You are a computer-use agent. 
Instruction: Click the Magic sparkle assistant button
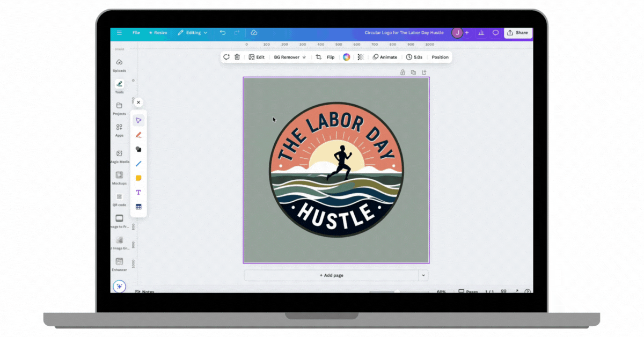point(119,286)
